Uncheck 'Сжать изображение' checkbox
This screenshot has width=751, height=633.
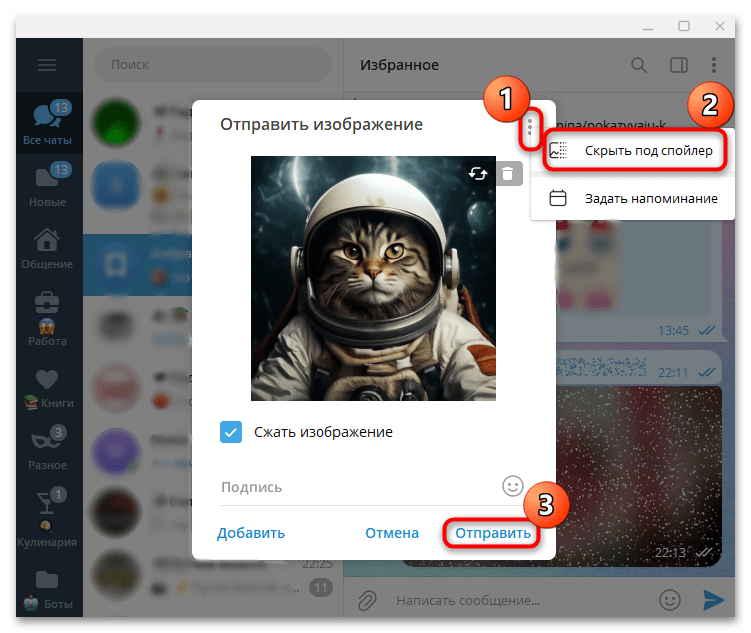tap(231, 432)
